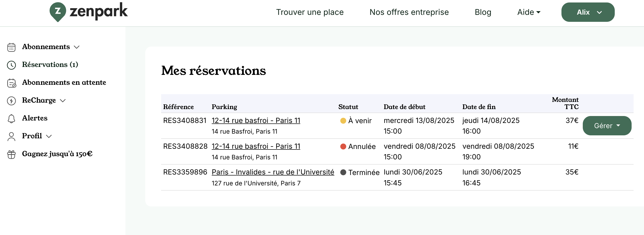Open Paris - Invalides - rue de l'Université parking
The image size is (644, 235).
click(273, 172)
